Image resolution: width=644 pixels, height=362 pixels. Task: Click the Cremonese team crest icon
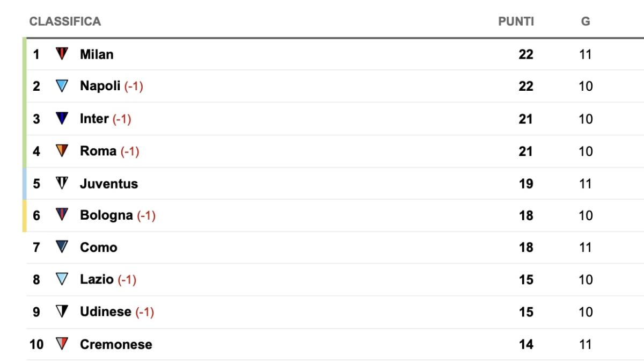(62, 344)
